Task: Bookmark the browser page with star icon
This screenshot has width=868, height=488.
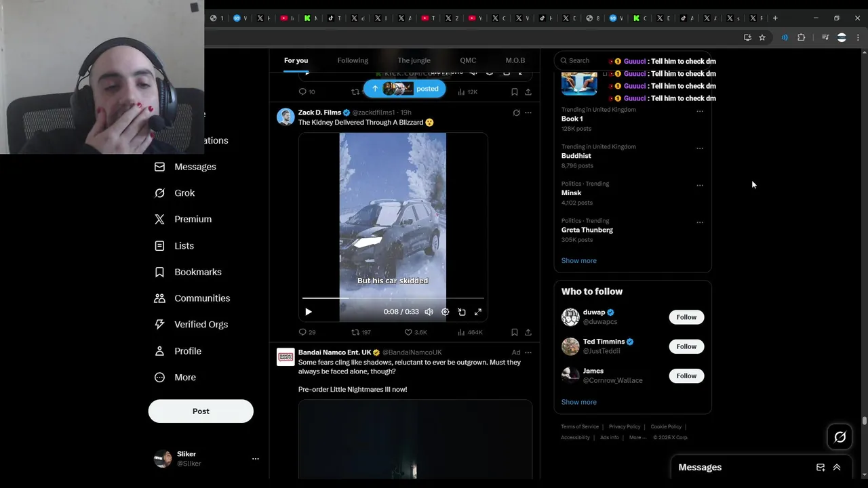Action: (762, 37)
